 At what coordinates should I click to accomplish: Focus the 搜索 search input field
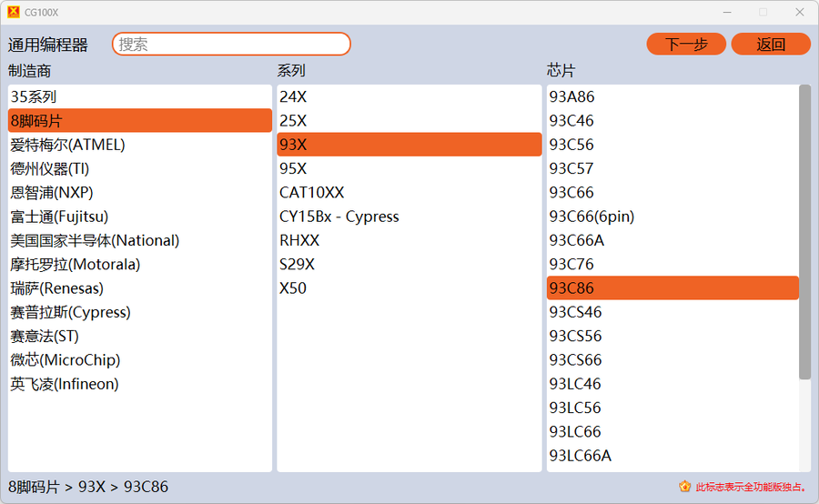(231, 44)
